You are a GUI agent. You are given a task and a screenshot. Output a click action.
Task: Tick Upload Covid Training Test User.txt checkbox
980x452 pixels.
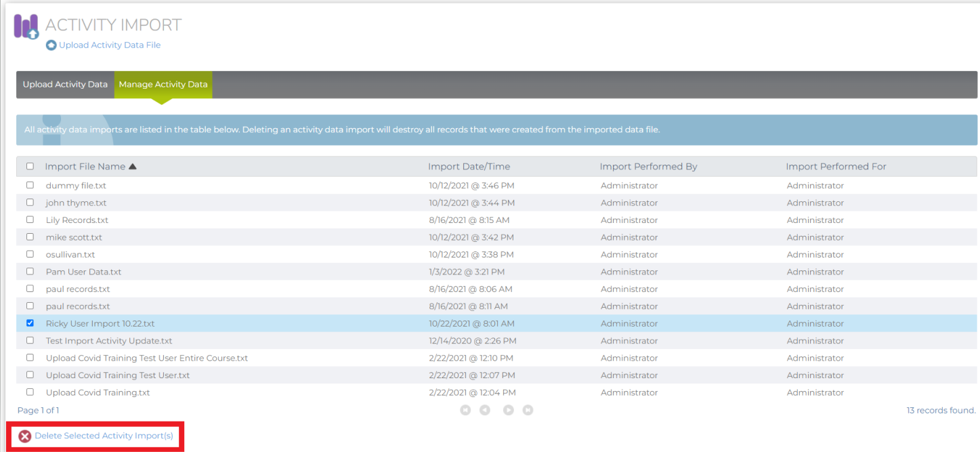click(x=30, y=375)
